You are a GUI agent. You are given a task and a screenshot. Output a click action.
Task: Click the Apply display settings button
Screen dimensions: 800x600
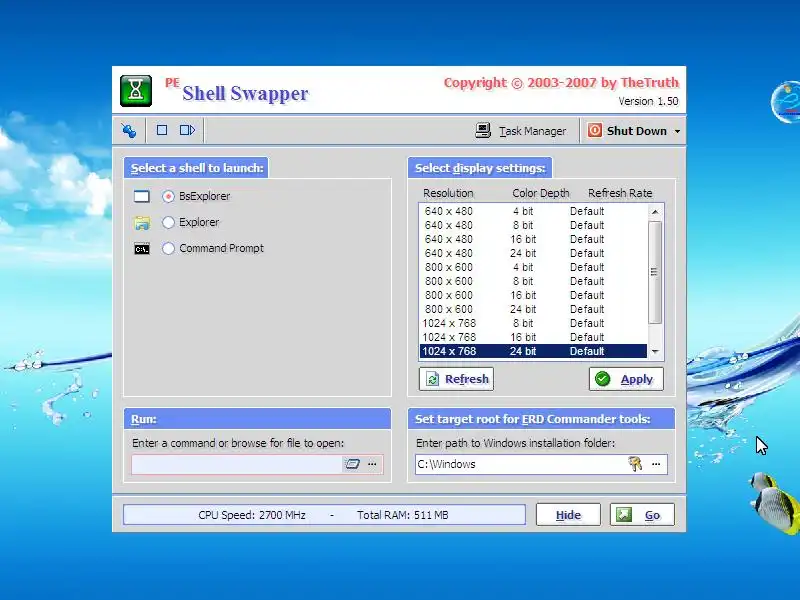[626, 379]
